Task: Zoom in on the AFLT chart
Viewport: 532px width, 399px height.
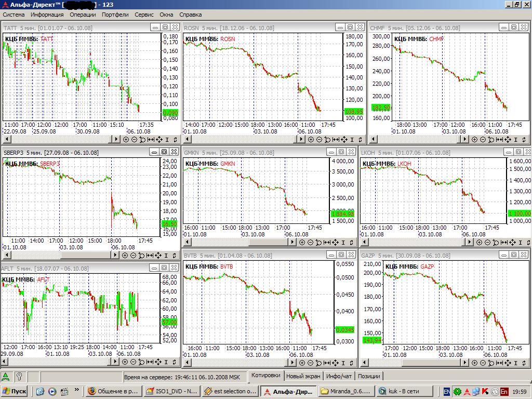Action: click(x=125, y=362)
